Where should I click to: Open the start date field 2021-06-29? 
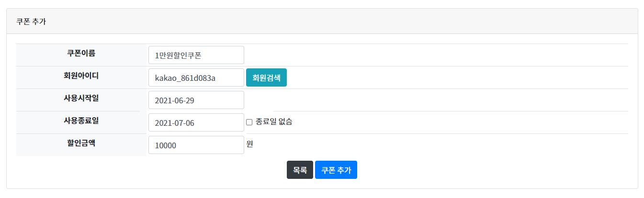[x=196, y=100]
